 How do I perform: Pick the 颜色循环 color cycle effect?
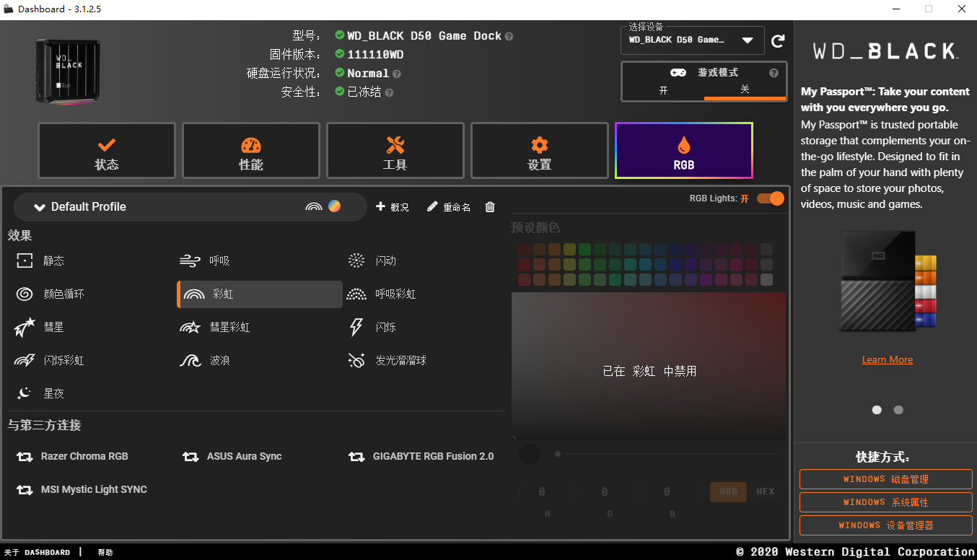[51, 294]
